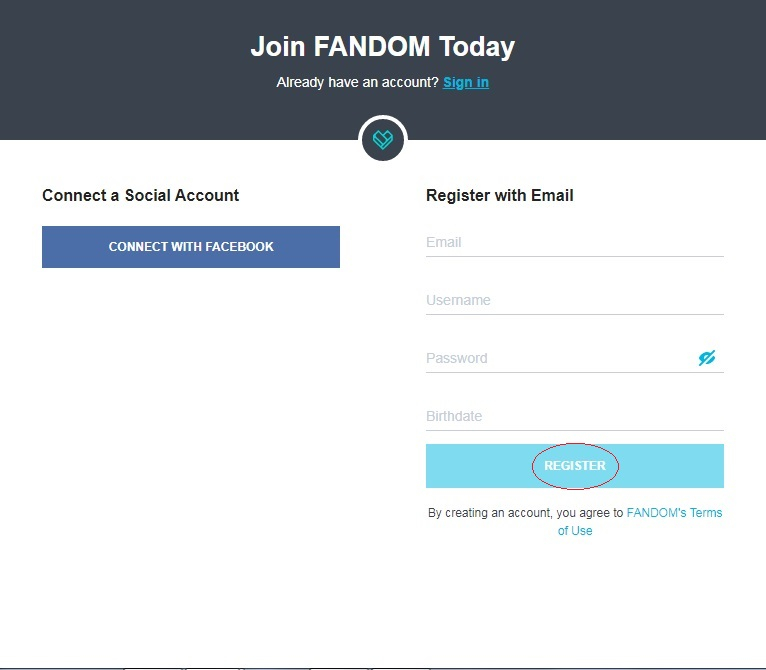766x670 pixels.
Task: Connect with Facebook button
Action: point(191,247)
